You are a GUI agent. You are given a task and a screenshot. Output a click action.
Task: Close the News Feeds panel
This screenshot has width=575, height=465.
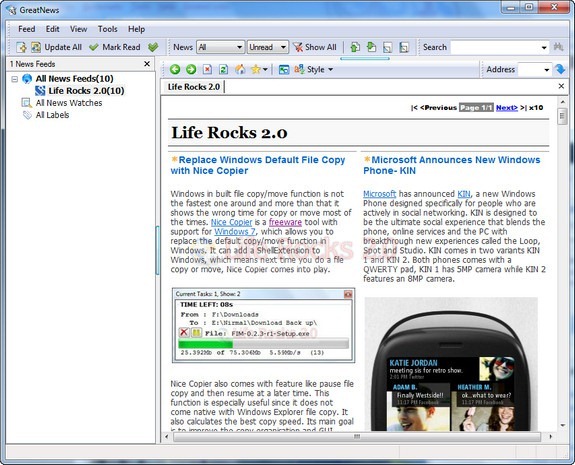pyautogui.click(x=147, y=64)
